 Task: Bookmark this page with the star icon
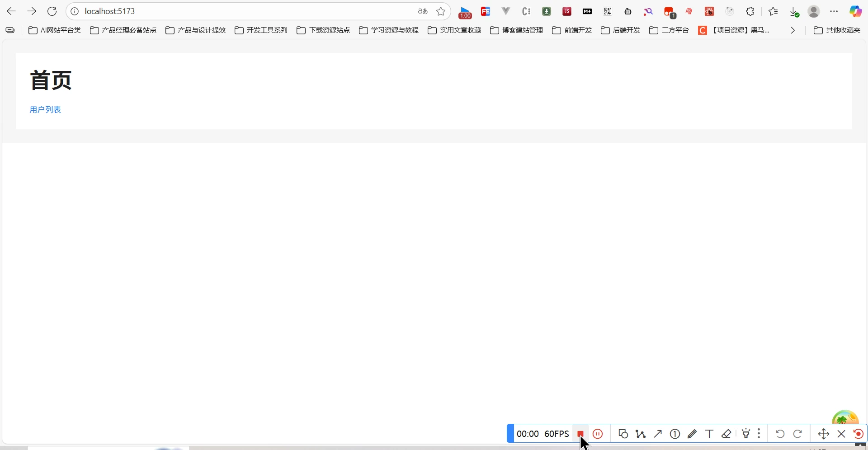(441, 11)
